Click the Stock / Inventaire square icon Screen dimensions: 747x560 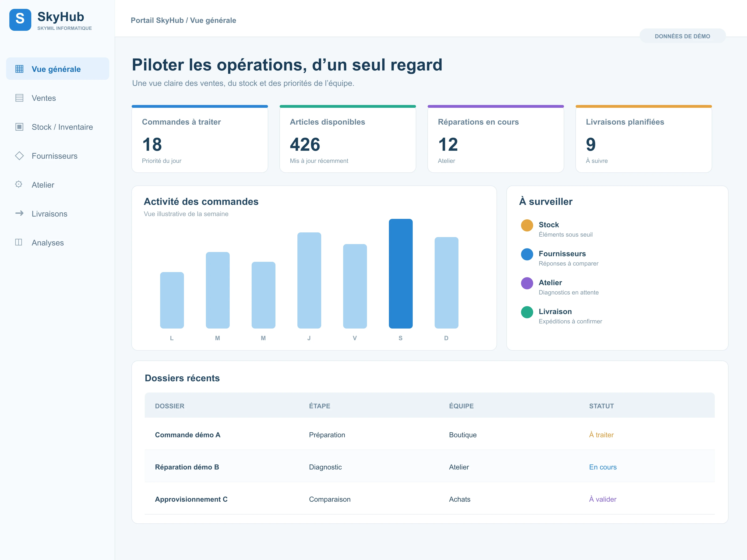[19, 127]
